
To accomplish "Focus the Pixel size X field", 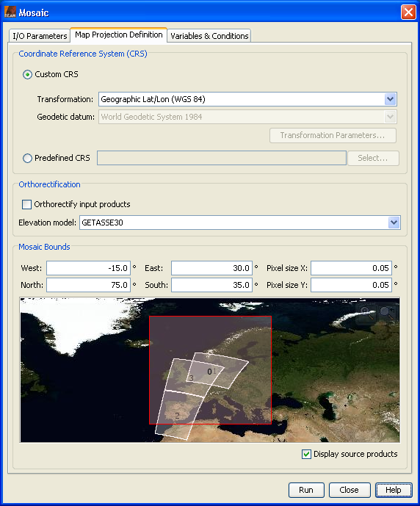I will click(351, 268).
